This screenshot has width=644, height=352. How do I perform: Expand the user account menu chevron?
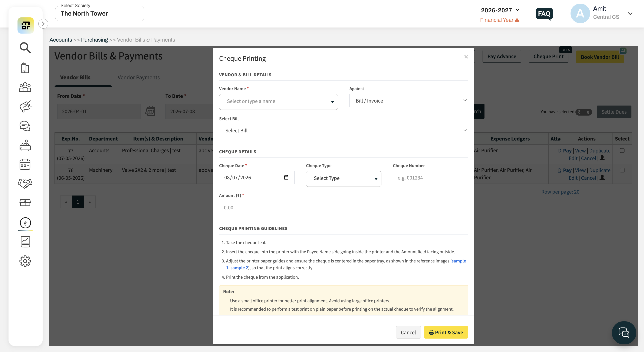click(630, 13)
